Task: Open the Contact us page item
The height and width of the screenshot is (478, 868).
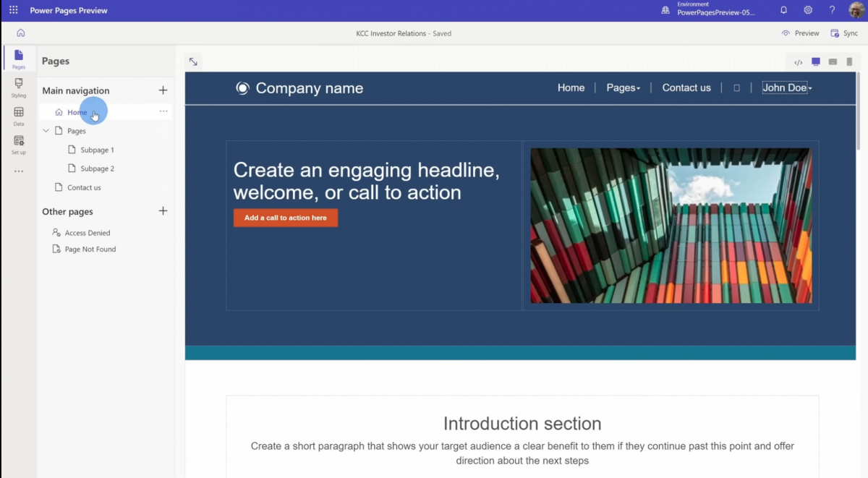Action: click(x=84, y=187)
